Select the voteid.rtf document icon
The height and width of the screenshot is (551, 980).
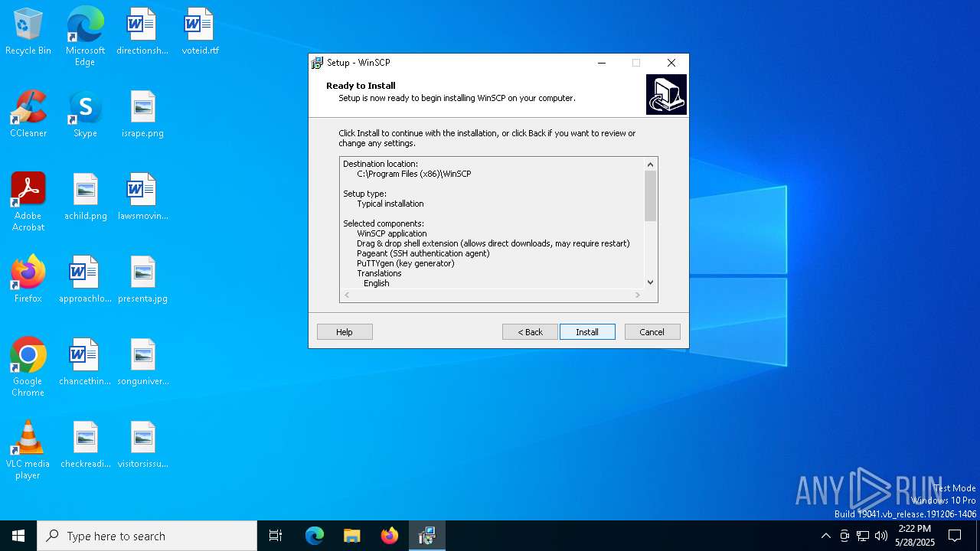[200, 32]
